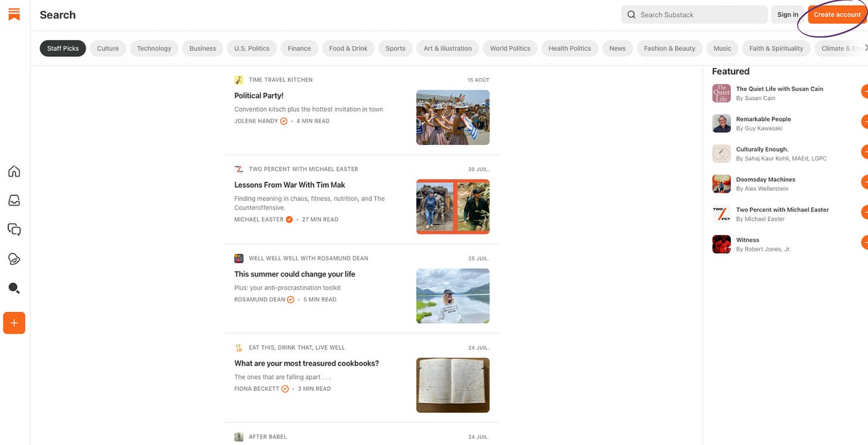Select the Food & Drink category tab
868x445 pixels.
pos(348,48)
